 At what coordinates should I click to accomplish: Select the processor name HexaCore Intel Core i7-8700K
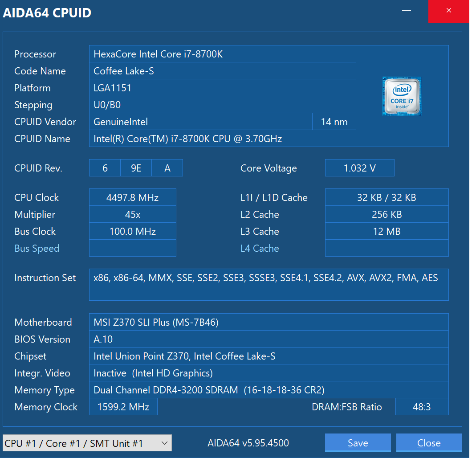tap(223, 54)
